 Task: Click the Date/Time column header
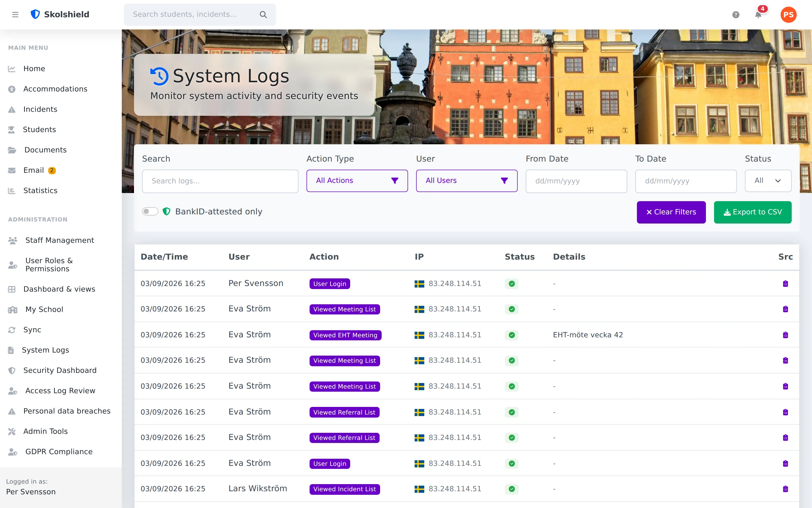tap(164, 257)
